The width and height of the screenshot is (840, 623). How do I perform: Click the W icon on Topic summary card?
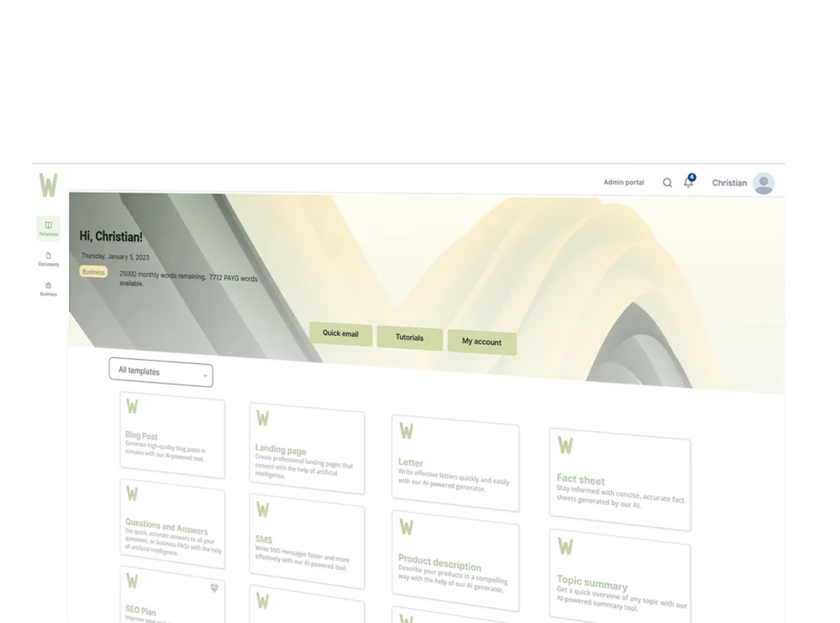566,547
